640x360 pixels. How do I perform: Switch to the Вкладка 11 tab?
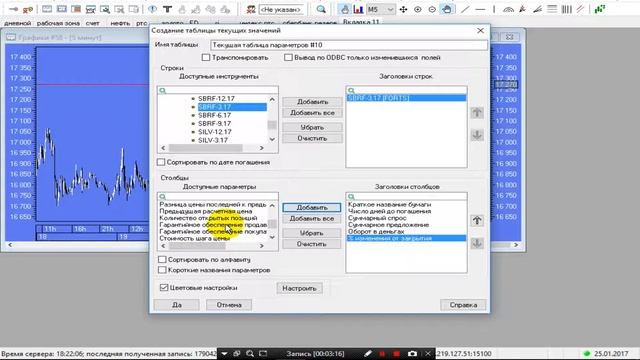361,22
